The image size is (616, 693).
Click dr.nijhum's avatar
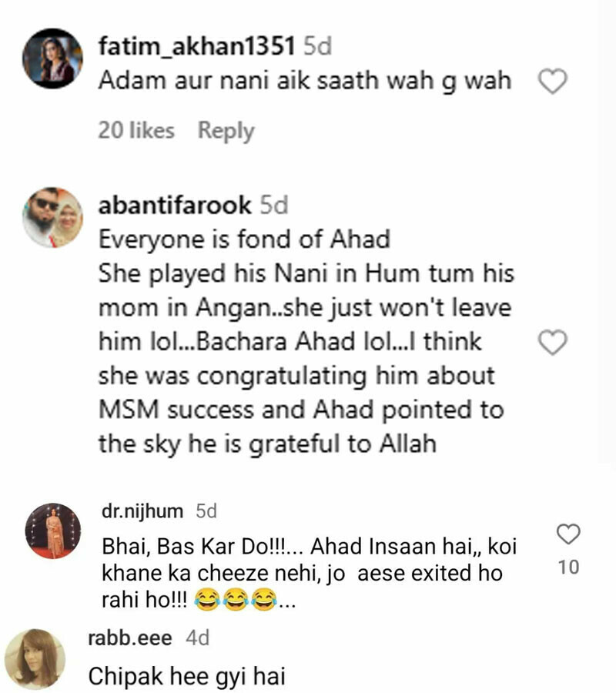coord(52,531)
